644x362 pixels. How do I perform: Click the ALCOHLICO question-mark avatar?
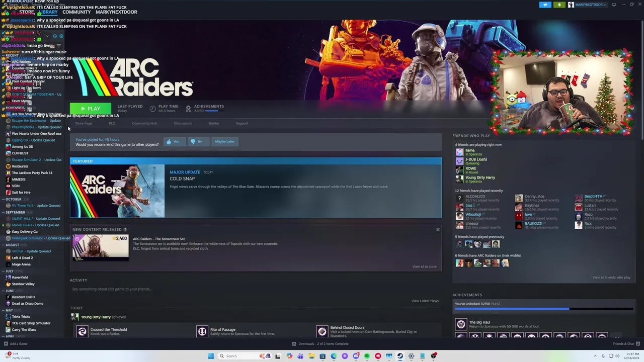point(459,198)
